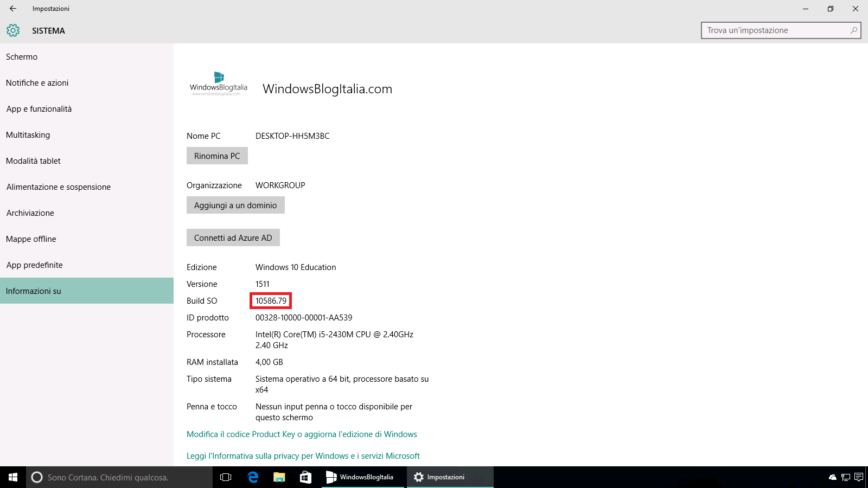Click the WindowsBlogItalia.com heading
Screen dimensions: 868x488
(x=327, y=89)
